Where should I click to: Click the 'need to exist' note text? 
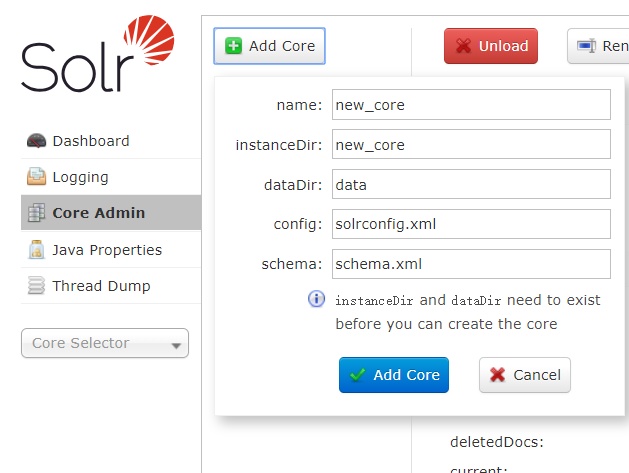tap(554, 300)
